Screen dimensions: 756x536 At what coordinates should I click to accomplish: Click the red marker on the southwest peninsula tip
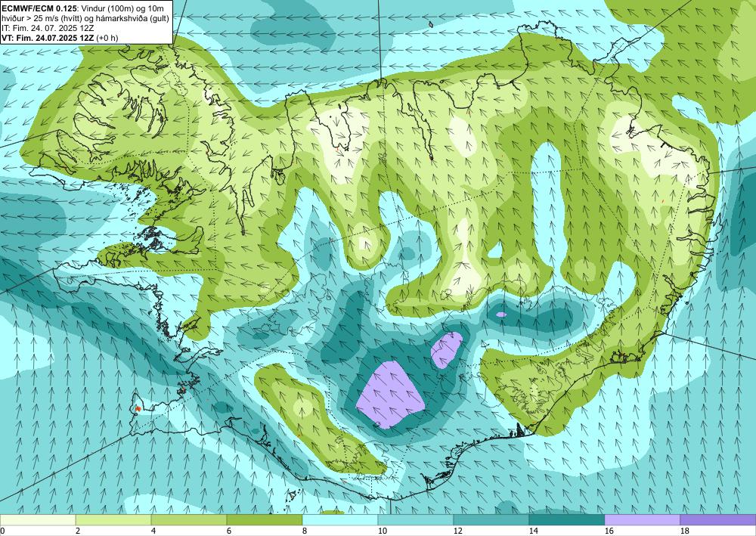138,408
